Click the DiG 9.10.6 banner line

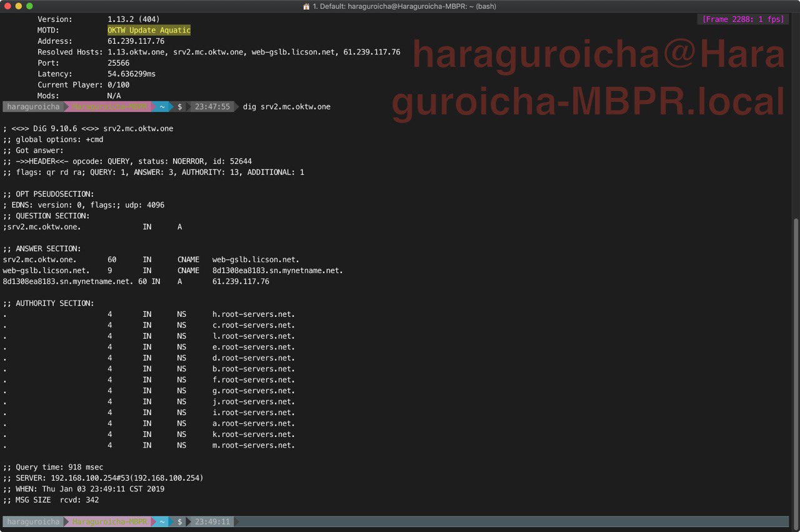coord(88,129)
